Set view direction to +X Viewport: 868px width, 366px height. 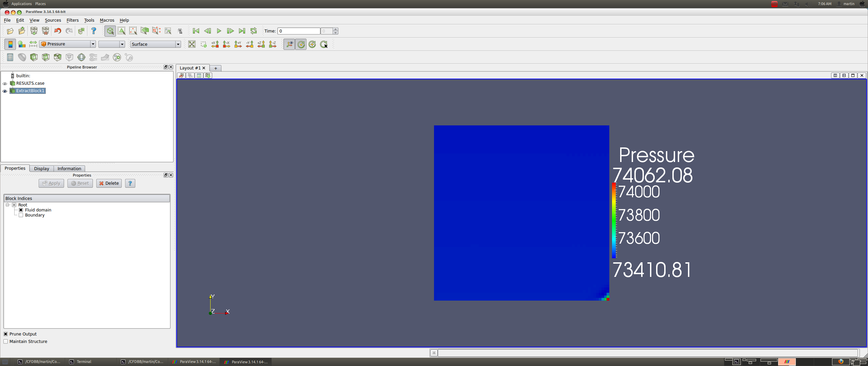tap(215, 44)
